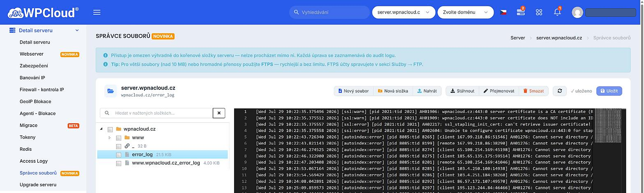This screenshot has height=193, width=644.
Task: Click Stáhnout download button
Action: point(462,91)
